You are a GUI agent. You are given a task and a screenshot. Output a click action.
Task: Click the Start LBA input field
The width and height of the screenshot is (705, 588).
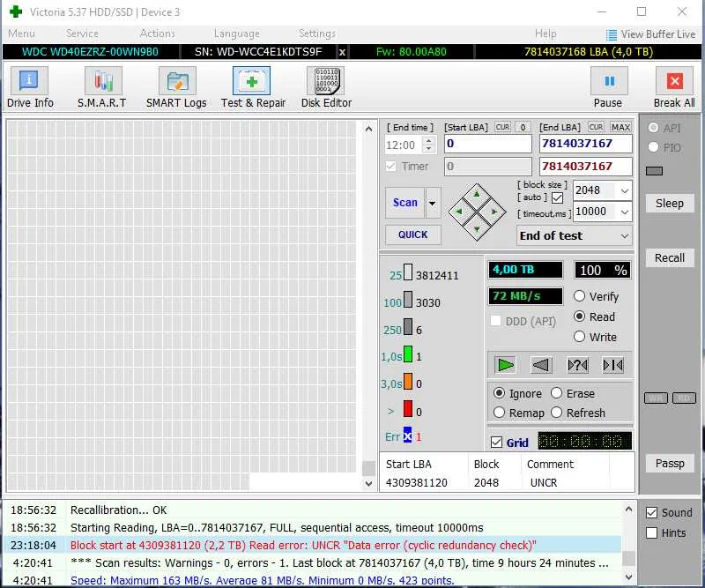pos(488,144)
